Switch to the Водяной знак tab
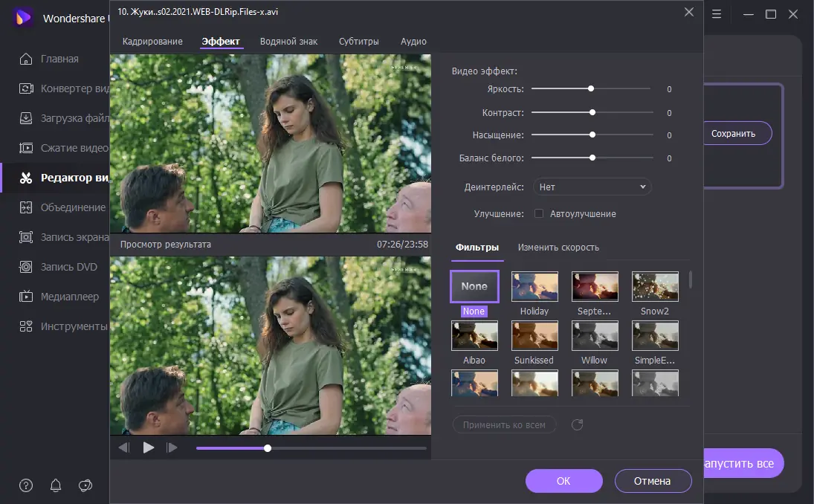The width and height of the screenshot is (814, 504). [x=288, y=42]
